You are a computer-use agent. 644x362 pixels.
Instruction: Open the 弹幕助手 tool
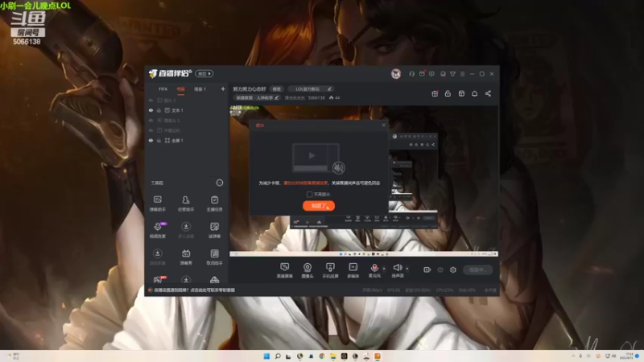coord(158,204)
